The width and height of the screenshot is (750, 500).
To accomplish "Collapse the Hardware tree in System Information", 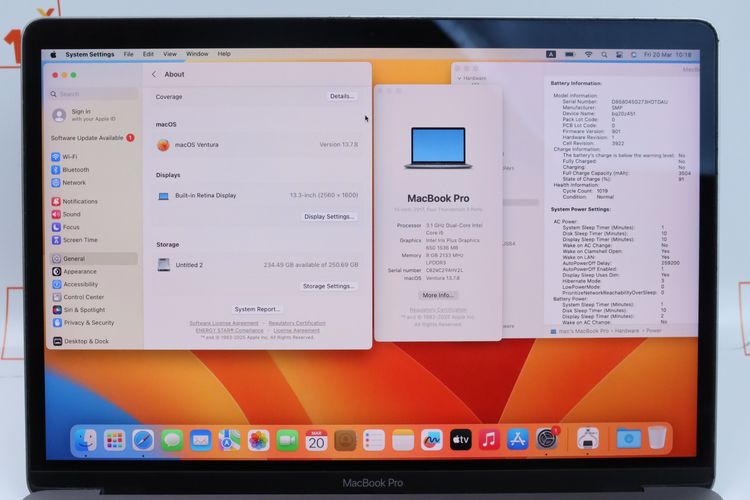I will (459, 78).
